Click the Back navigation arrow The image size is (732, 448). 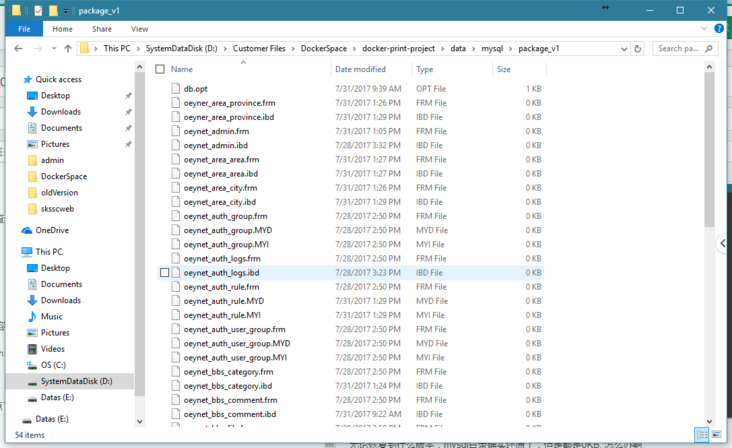18,48
